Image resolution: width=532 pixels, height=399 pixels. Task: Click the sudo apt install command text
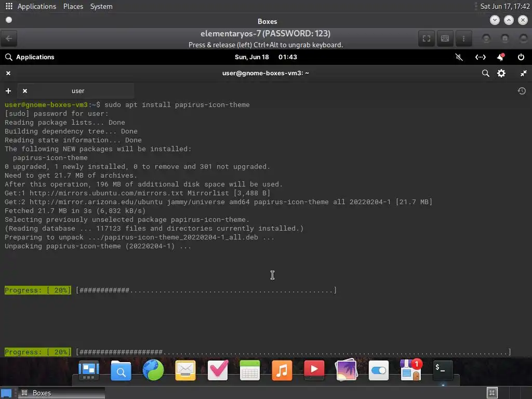[177, 105]
